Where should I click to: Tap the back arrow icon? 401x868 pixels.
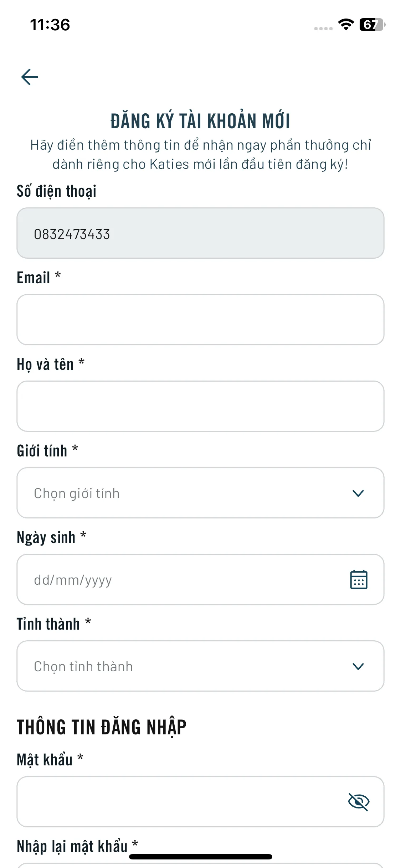click(x=30, y=77)
